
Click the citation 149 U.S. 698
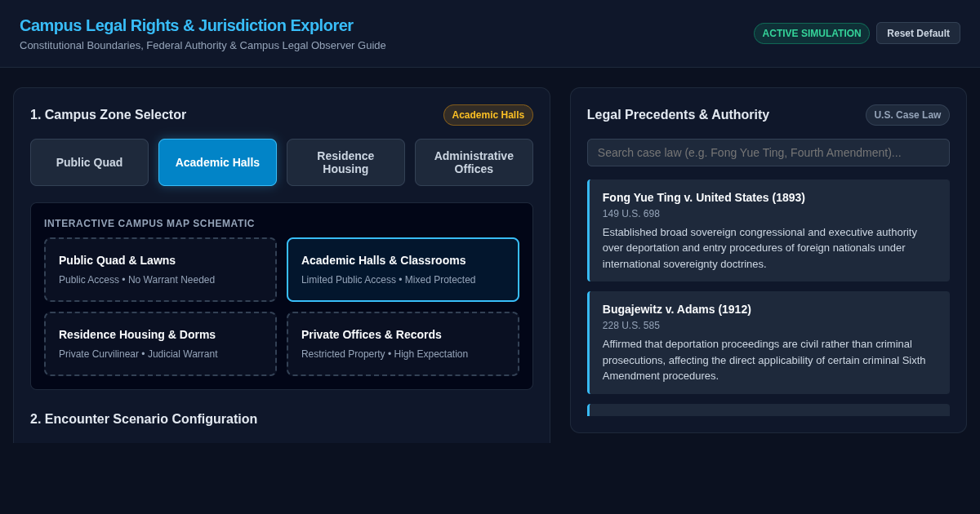click(x=631, y=214)
